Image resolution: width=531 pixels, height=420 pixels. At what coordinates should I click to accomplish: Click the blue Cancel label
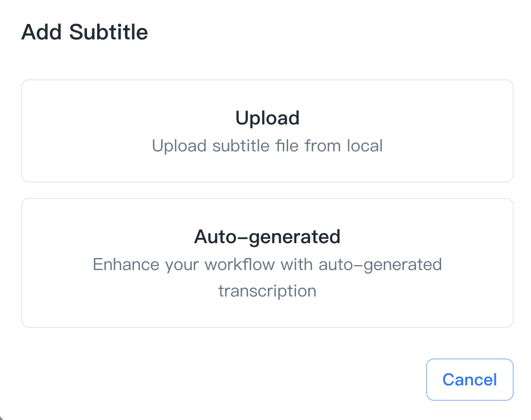click(x=469, y=380)
